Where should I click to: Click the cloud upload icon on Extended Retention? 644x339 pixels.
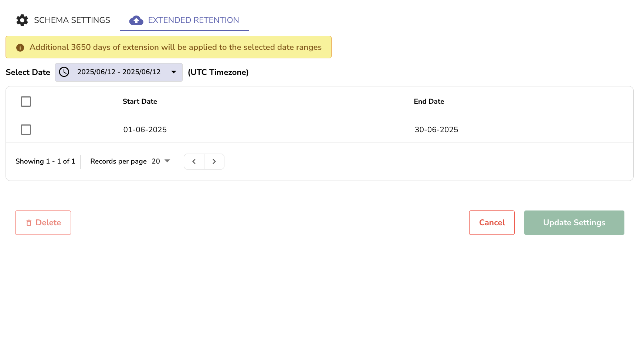[136, 20]
